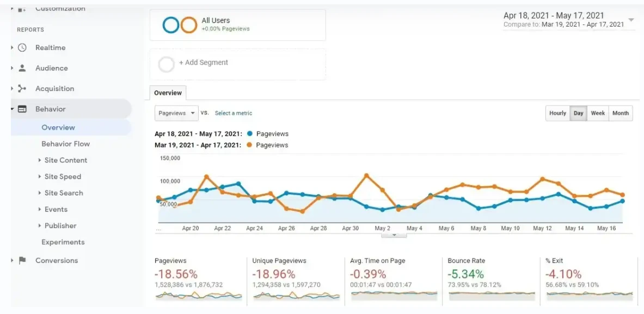Switch to the Overview tab
Screen dimensions: 644x314
coord(168,93)
